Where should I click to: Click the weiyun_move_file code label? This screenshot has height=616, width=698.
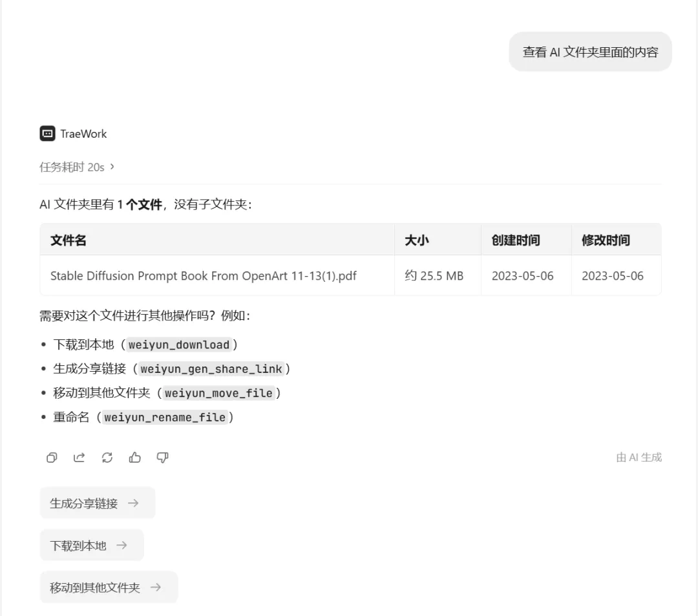coord(218,393)
